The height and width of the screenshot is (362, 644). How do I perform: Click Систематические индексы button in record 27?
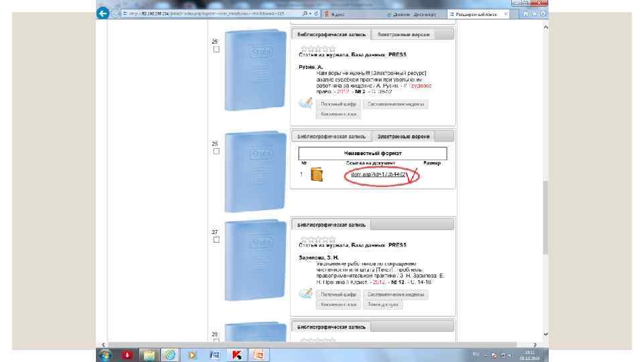point(396,294)
